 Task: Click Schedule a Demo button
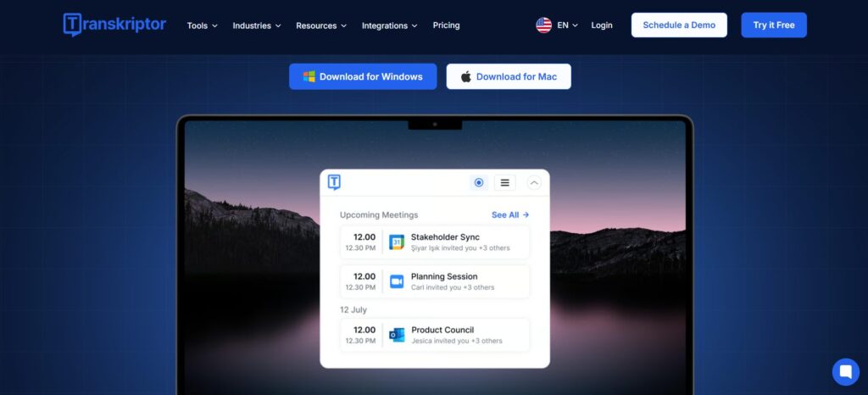pyautogui.click(x=679, y=25)
